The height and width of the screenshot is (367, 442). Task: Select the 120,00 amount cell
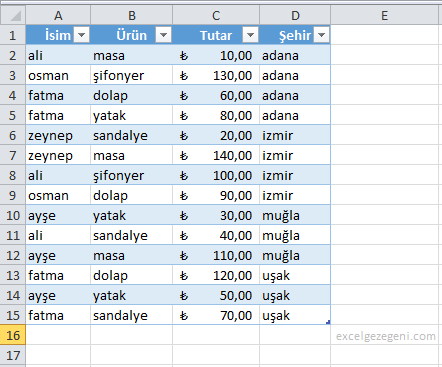(216, 275)
